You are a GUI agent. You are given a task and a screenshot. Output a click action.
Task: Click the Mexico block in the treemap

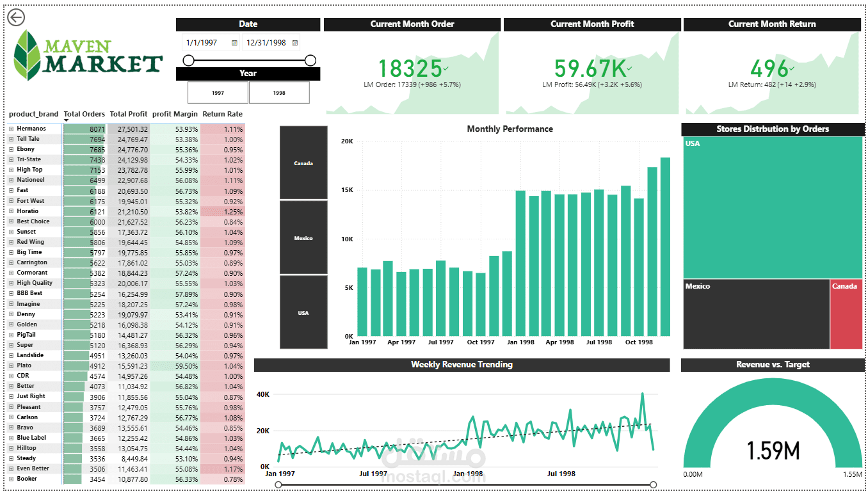coord(757,314)
